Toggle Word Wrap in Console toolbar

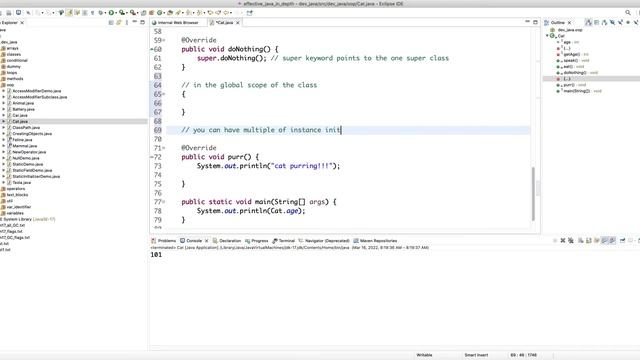[x=596, y=240]
